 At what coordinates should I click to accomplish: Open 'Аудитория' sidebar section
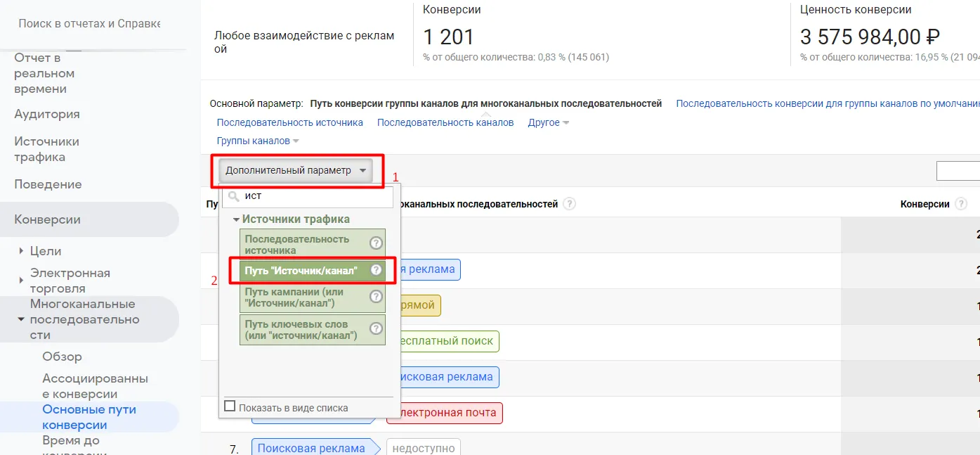pos(47,114)
